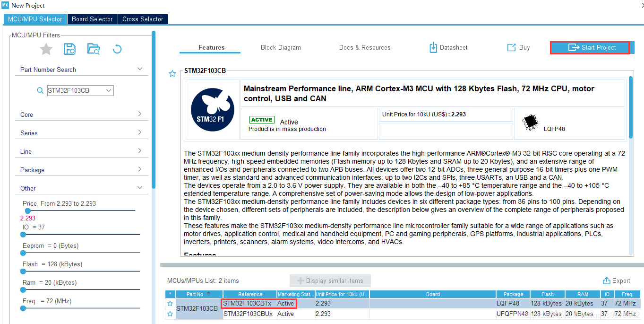Click the IO slider handle

coord(23,234)
